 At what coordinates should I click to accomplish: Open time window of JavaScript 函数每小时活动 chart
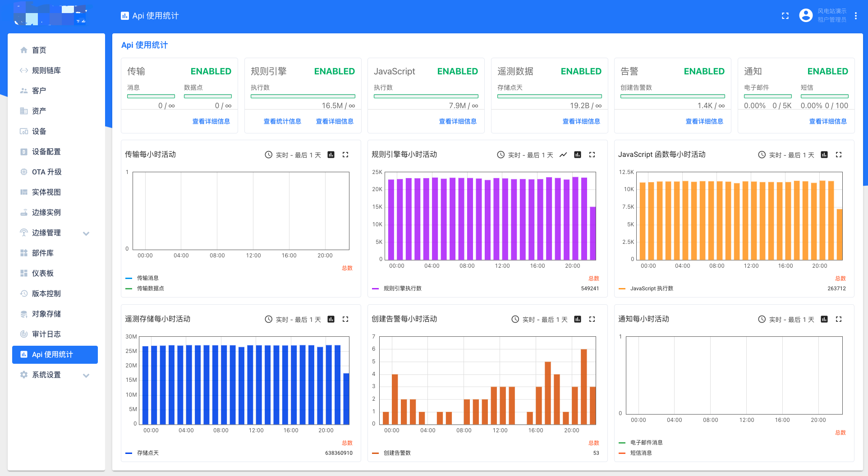click(x=786, y=155)
